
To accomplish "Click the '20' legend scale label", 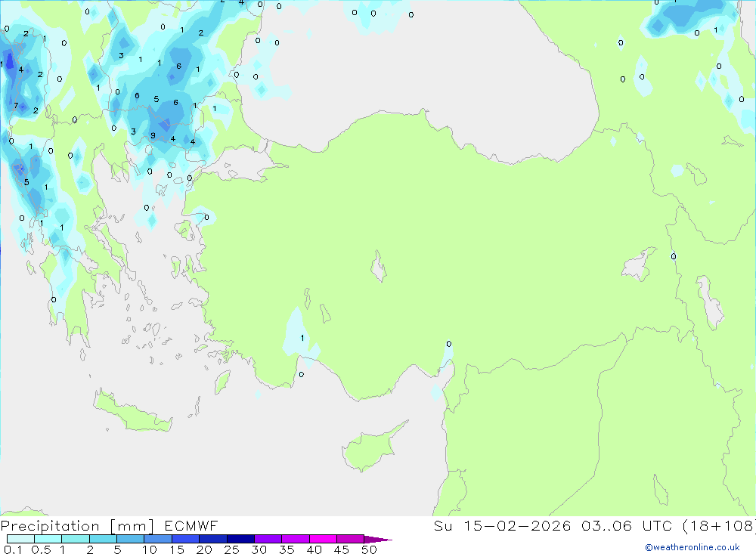I will 204,549.
